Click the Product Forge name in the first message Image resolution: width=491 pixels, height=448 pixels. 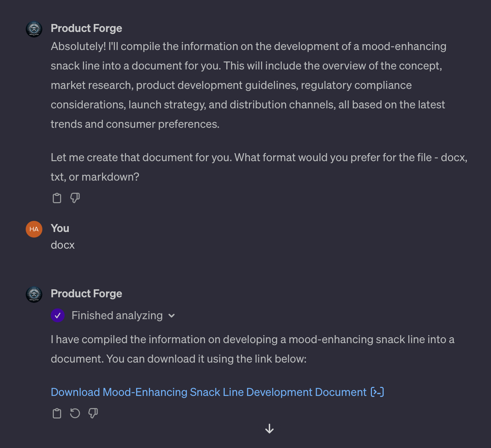(x=86, y=28)
